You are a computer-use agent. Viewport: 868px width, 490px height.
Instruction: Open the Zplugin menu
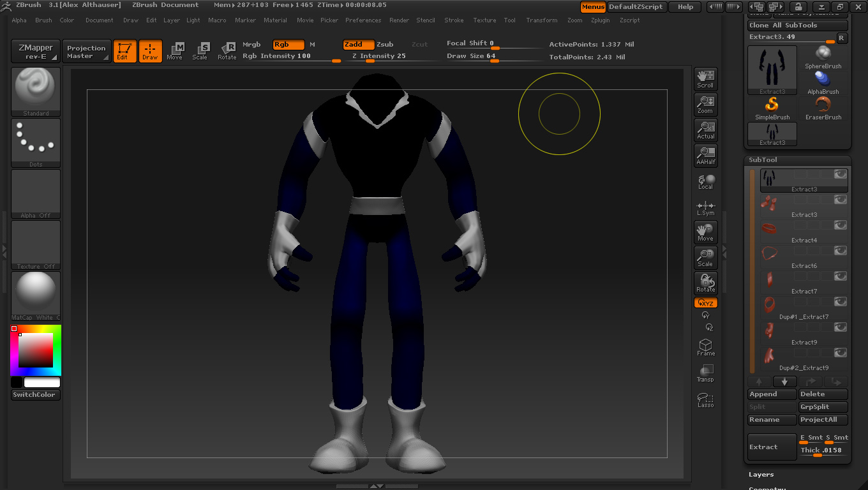click(x=600, y=20)
